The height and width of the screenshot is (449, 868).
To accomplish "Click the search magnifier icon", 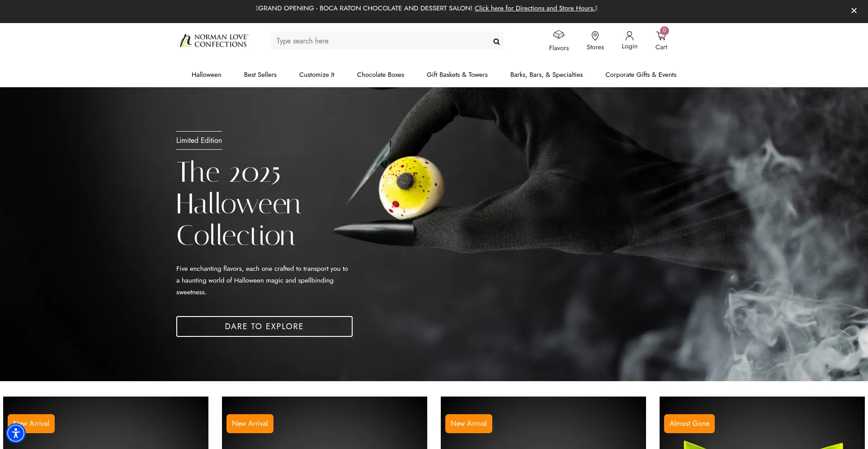I will point(496,42).
